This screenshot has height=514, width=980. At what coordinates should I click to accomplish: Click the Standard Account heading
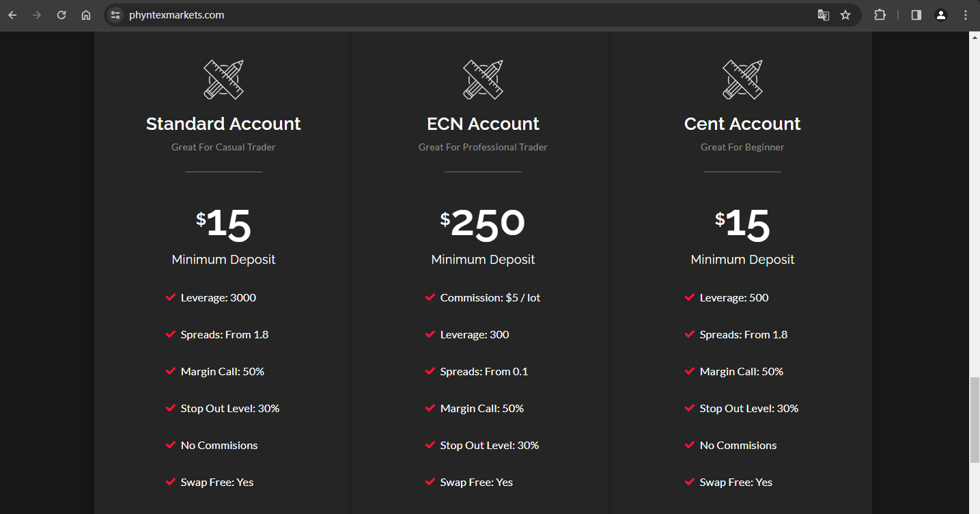coord(223,124)
